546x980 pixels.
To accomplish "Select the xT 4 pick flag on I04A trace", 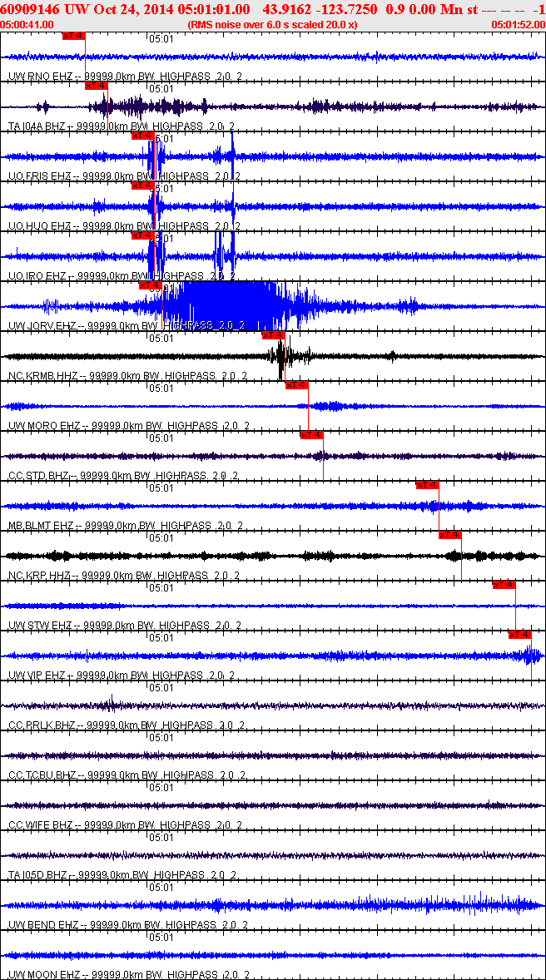I will 97,85.
